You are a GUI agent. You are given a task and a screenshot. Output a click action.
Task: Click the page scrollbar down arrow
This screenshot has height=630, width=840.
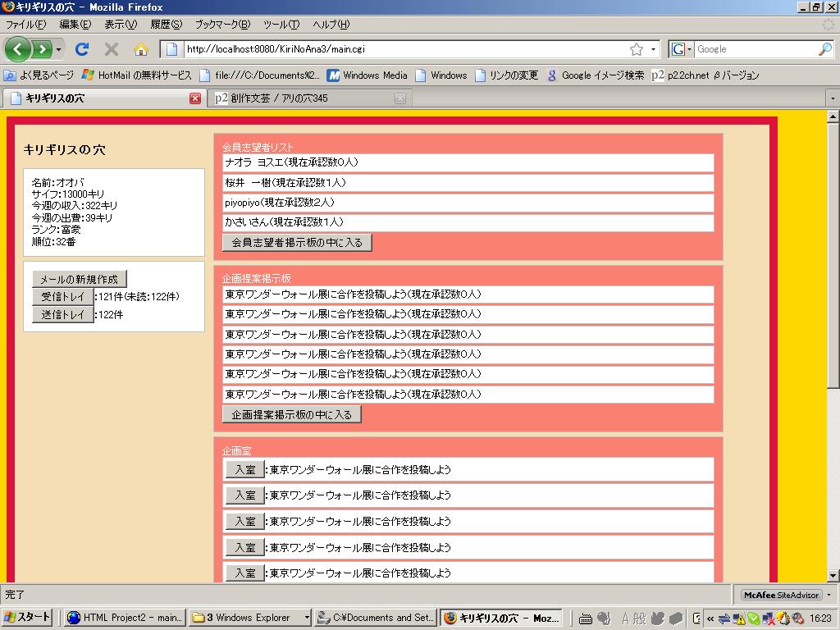pyautogui.click(x=833, y=576)
